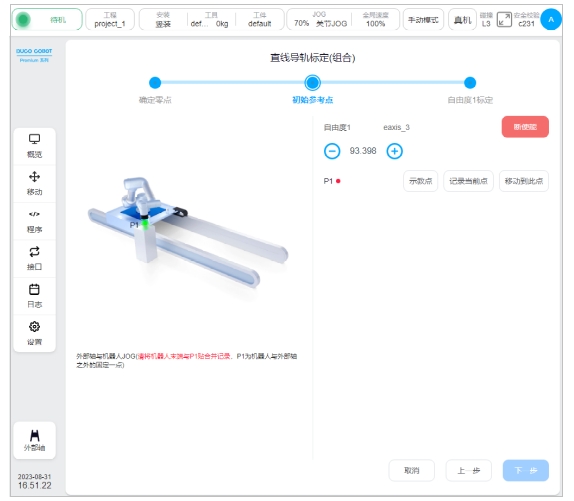Go to the 确定零点 step
This screenshot has width=574, height=501.
coord(155,83)
